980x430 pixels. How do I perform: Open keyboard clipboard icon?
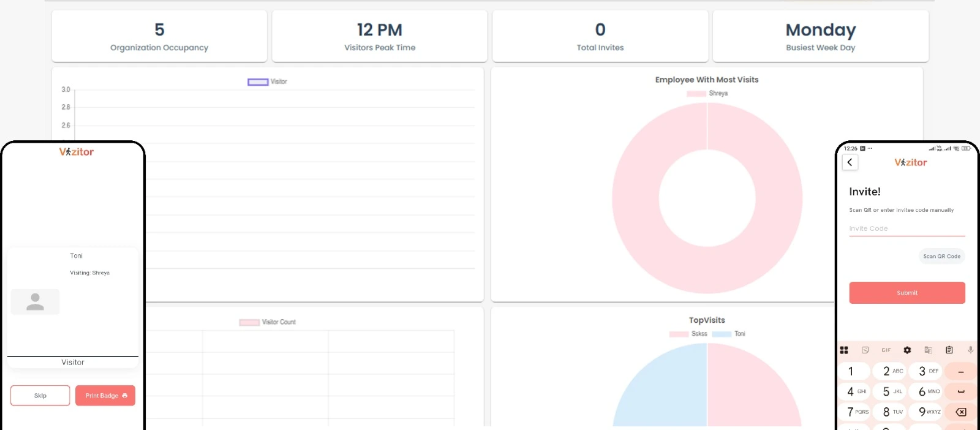pyautogui.click(x=949, y=350)
